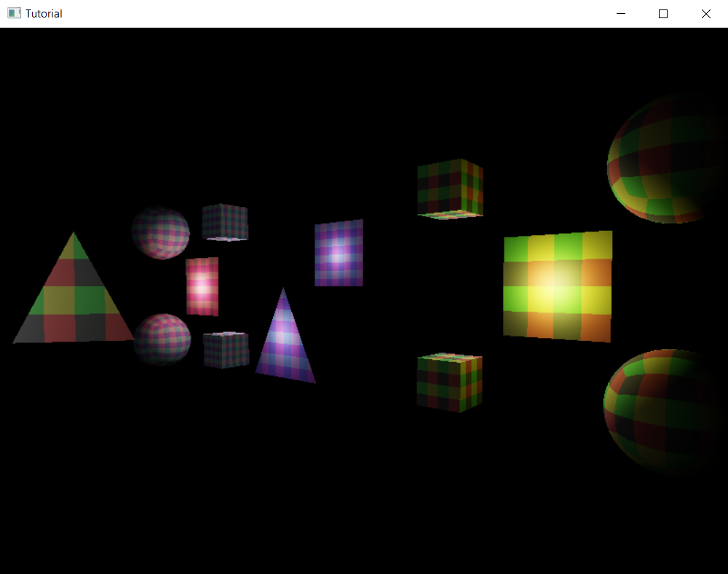Screen dimensions: 728x574
Task: Click the large sphere in the top right corner
Action: click(666, 160)
